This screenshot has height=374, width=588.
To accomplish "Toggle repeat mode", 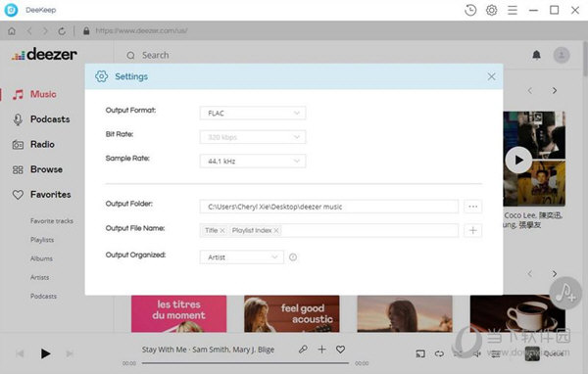I will point(439,353).
